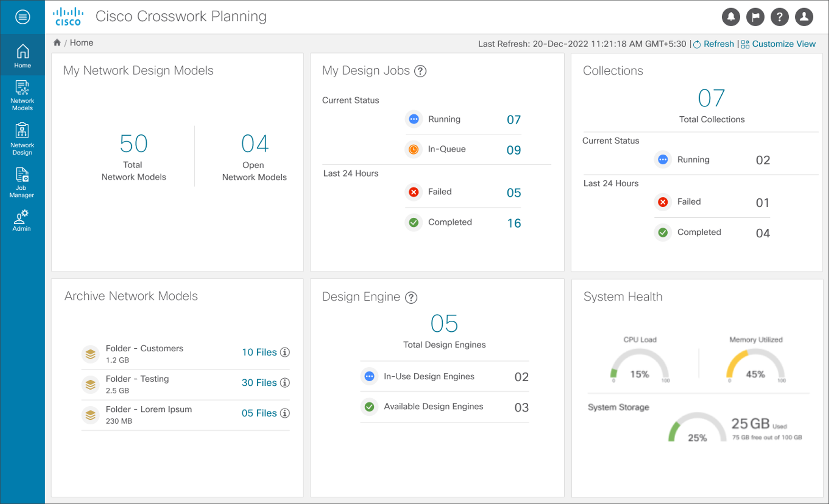Click info icon beside 30 Files
This screenshot has height=504, width=829.
285,383
